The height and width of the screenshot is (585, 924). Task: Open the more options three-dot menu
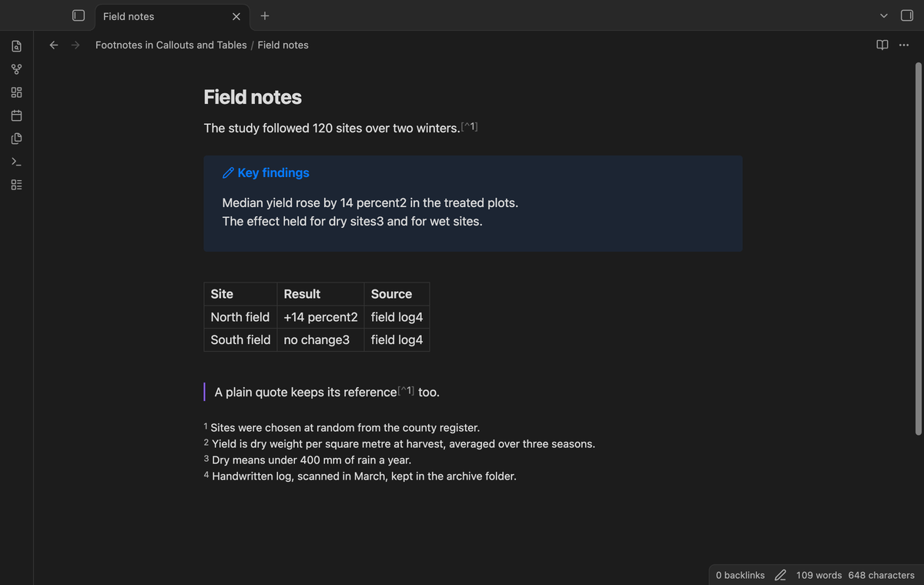(x=904, y=45)
